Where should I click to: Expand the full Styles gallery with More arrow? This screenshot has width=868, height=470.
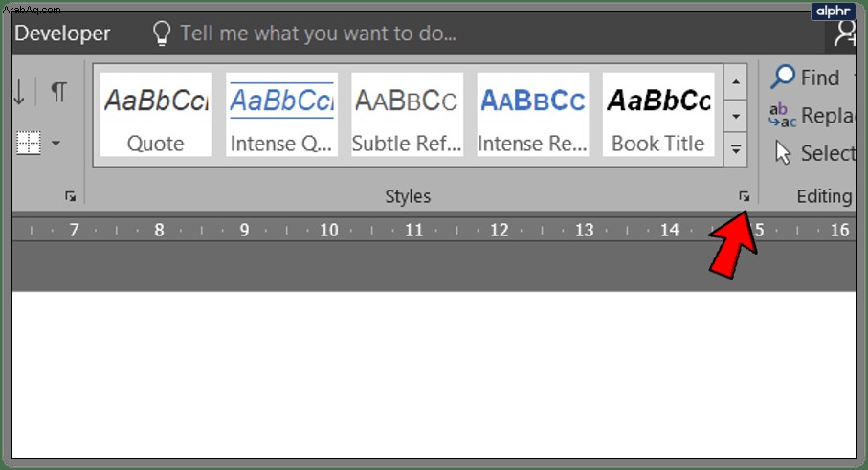pos(736,149)
